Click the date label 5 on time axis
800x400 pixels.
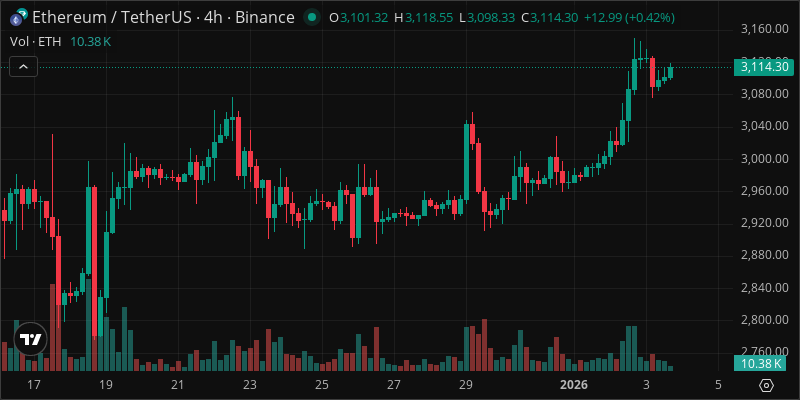tap(718, 385)
